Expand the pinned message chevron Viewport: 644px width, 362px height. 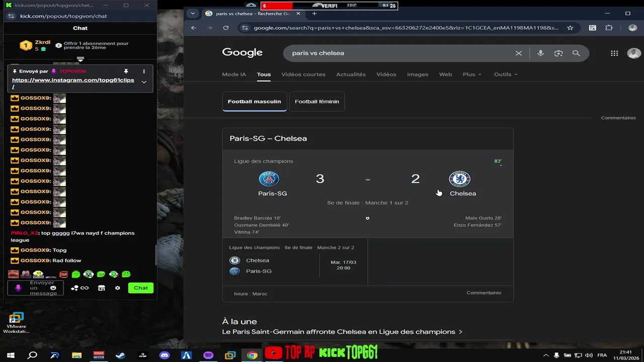pyautogui.click(x=144, y=82)
